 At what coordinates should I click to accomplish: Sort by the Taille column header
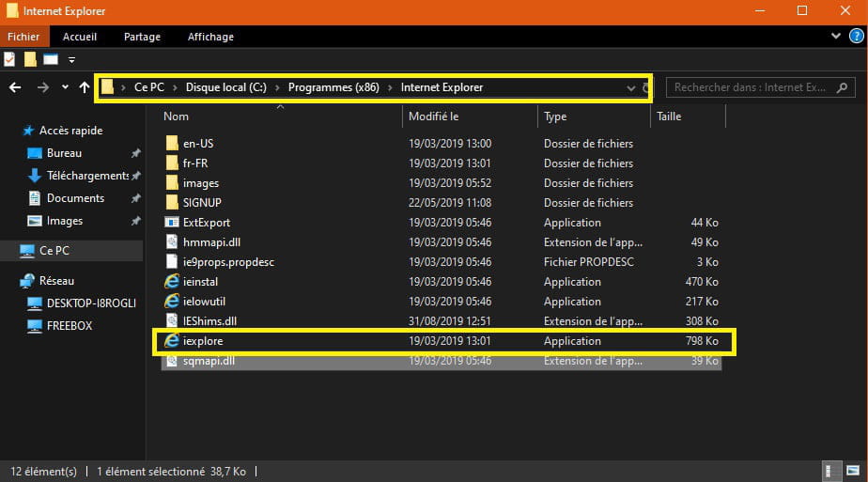click(669, 117)
